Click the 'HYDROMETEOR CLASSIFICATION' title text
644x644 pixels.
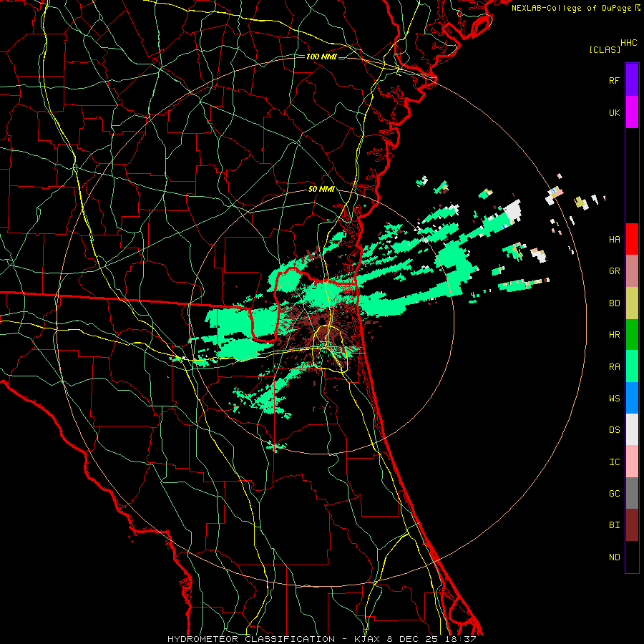251,639
